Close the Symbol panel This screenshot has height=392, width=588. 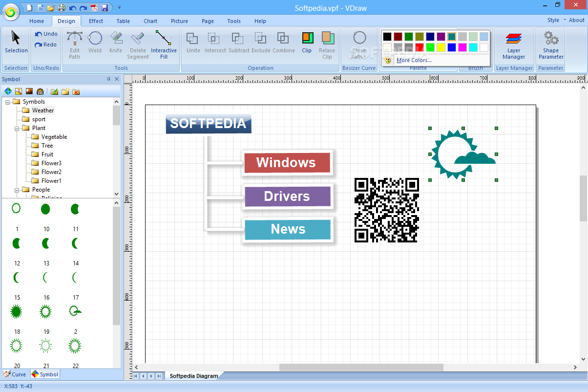[x=117, y=79]
